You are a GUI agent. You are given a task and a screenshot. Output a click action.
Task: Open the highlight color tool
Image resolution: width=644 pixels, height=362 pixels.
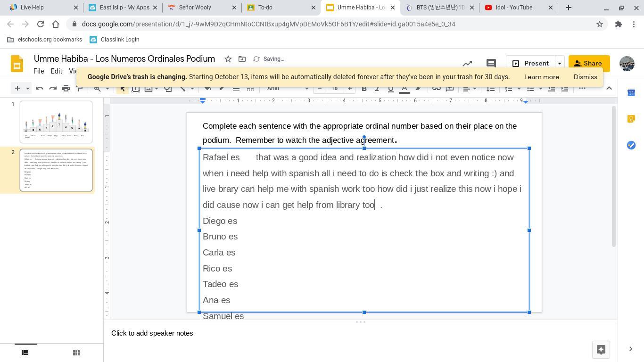click(x=418, y=88)
